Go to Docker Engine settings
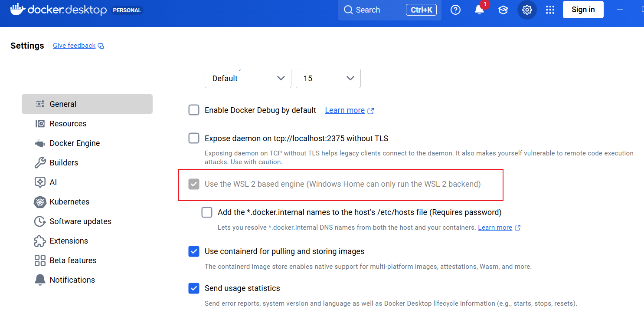Image resolution: width=644 pixels, height=320 pixels. click(87, 143)
